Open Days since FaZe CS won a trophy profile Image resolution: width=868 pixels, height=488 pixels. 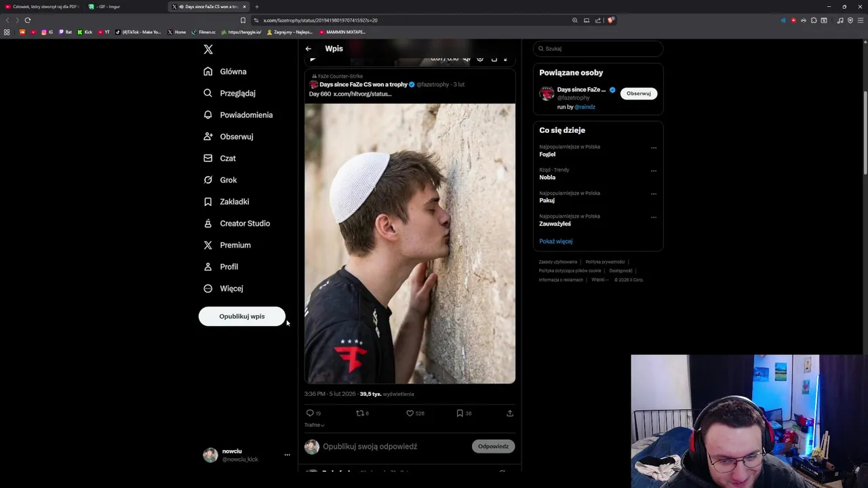click(363, 85)
